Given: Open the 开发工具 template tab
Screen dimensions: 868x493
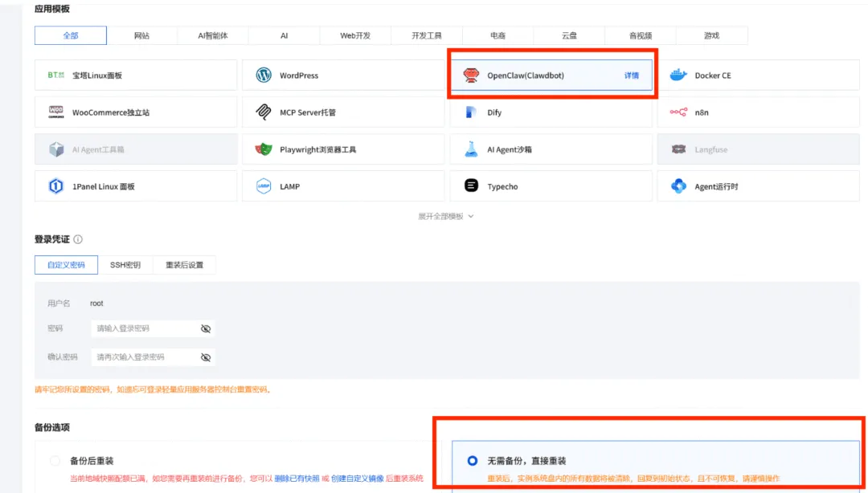Looking at the screenshot, I should [x=427, y=35].
